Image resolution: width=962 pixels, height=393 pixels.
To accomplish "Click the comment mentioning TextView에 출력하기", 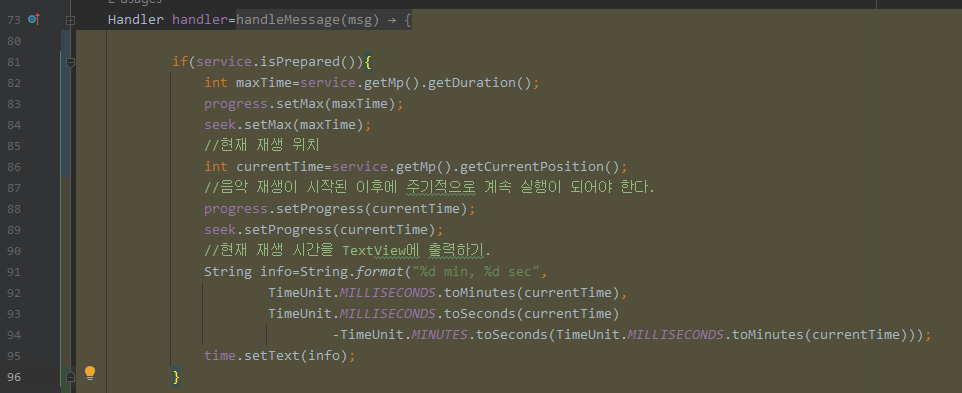I will pos(348,251).
